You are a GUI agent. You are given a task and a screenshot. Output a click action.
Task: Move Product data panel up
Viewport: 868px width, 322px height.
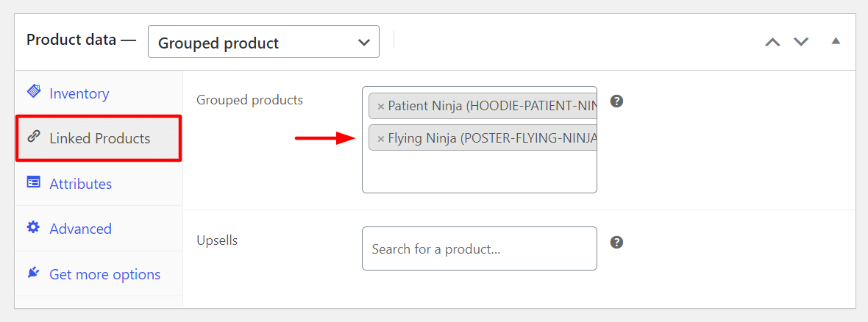point(772,42)
